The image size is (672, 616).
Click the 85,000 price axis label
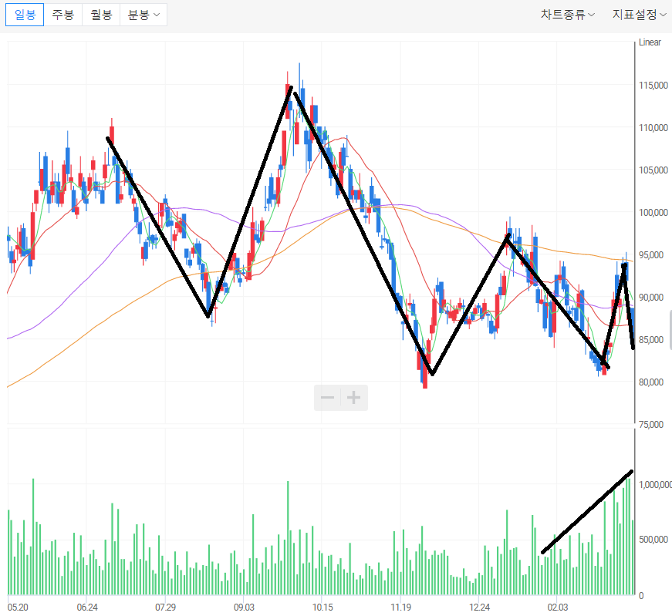651,340
